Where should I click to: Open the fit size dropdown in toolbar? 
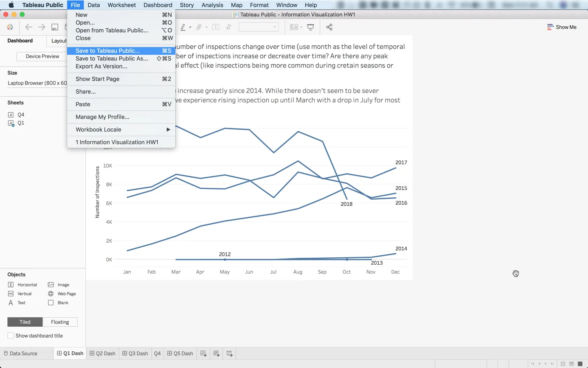pos(258,27)
